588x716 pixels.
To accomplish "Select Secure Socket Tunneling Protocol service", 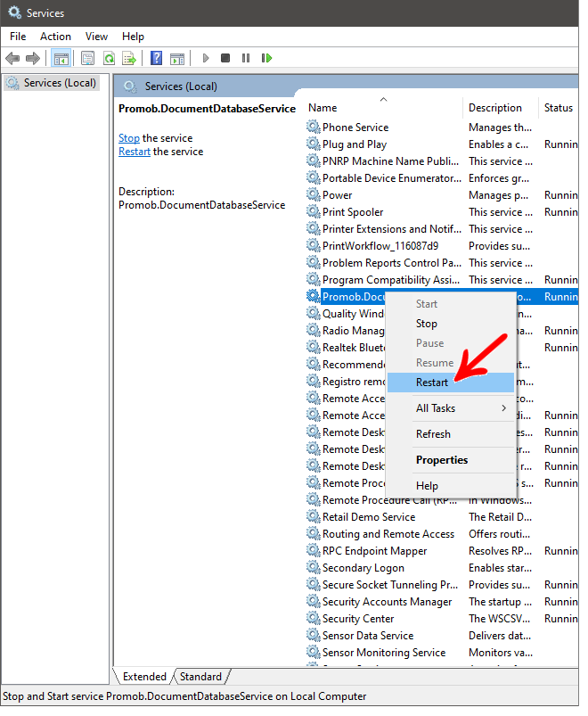I will (x=390, y=585).
